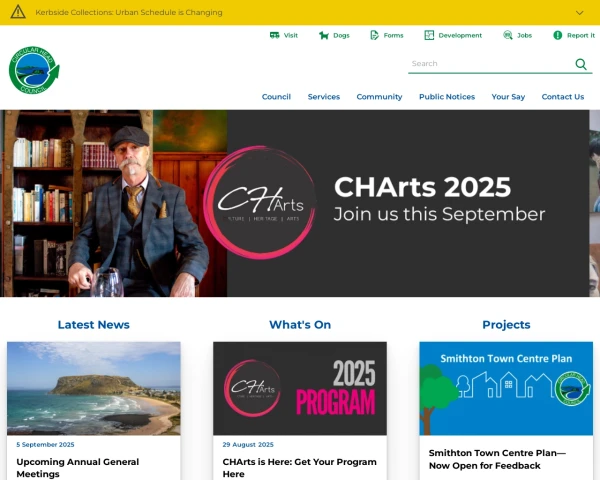Click the Forms document icon

coord(373,35)
